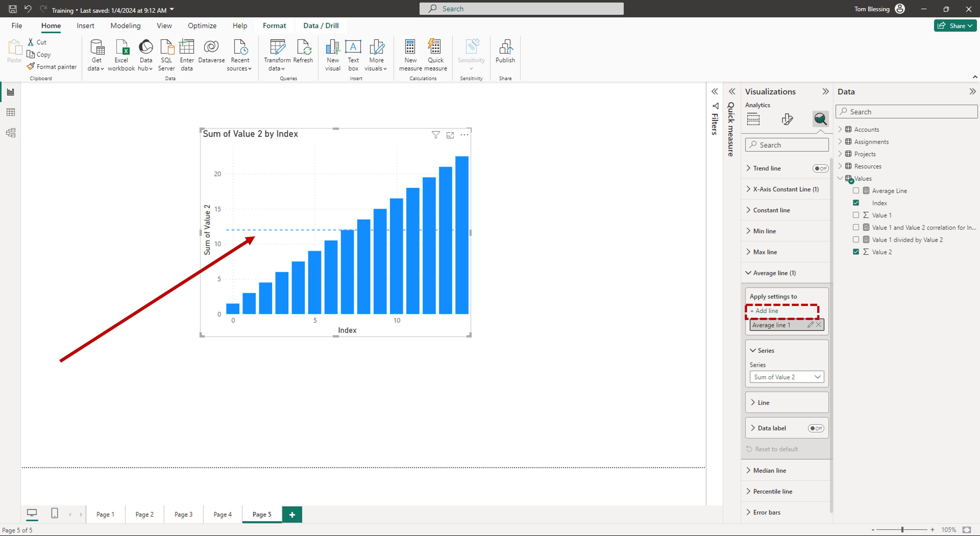This screenshot has width=980, height=536.
Task: Switch to Model view in the left sidebar
Action: [10, 132]
